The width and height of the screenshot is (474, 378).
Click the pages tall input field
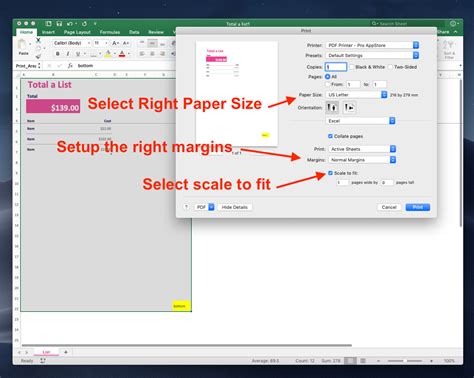(387, 183)
